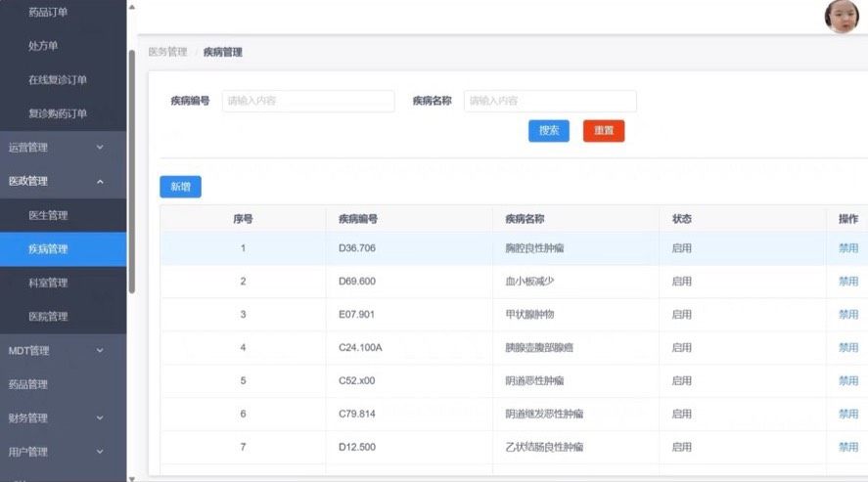Open 科室管理 in the sidebar
The image size is (868, 482).
tap(48, 283)
